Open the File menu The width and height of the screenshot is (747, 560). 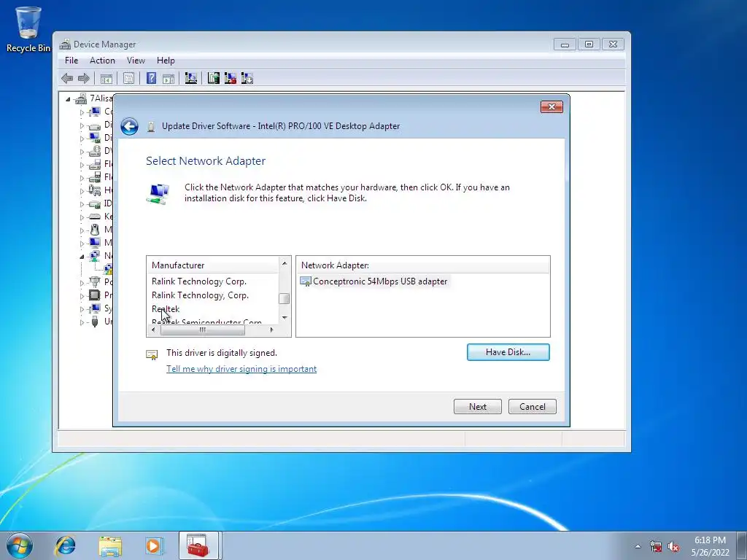pyautogui.click(x=71, y=61)
